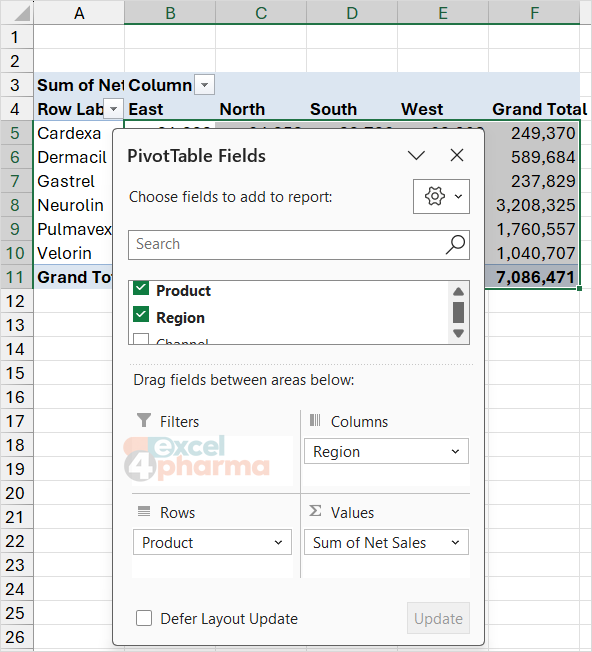This screenshot has width=592, height=652.
Task: Uncheck the Product field checkbox
Action: (141, 288)
